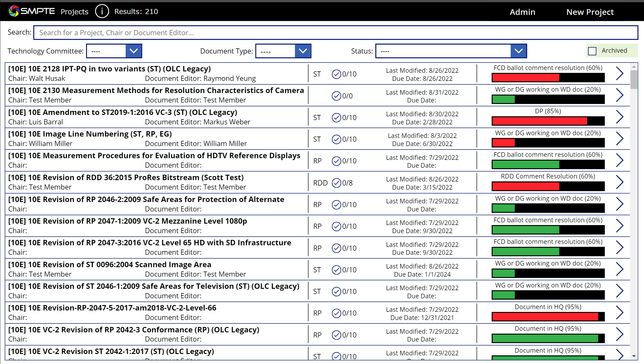Viewport: 644px width, 364px height.
Task: Open details arrow for 10E 2128 IPT-PQ project
Action: (x=620, y=73)
